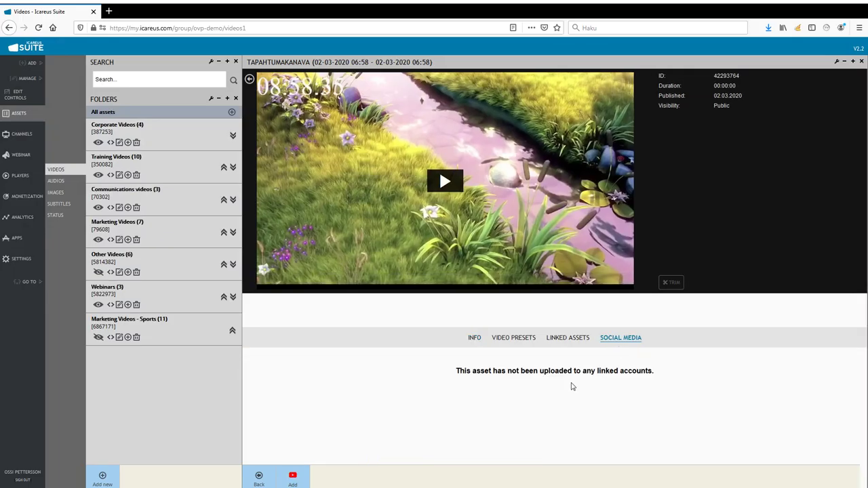This screenshot has width=868, height=488.
Task: Toggle visibility of Communications videos folder
Action: pos(98,207)
